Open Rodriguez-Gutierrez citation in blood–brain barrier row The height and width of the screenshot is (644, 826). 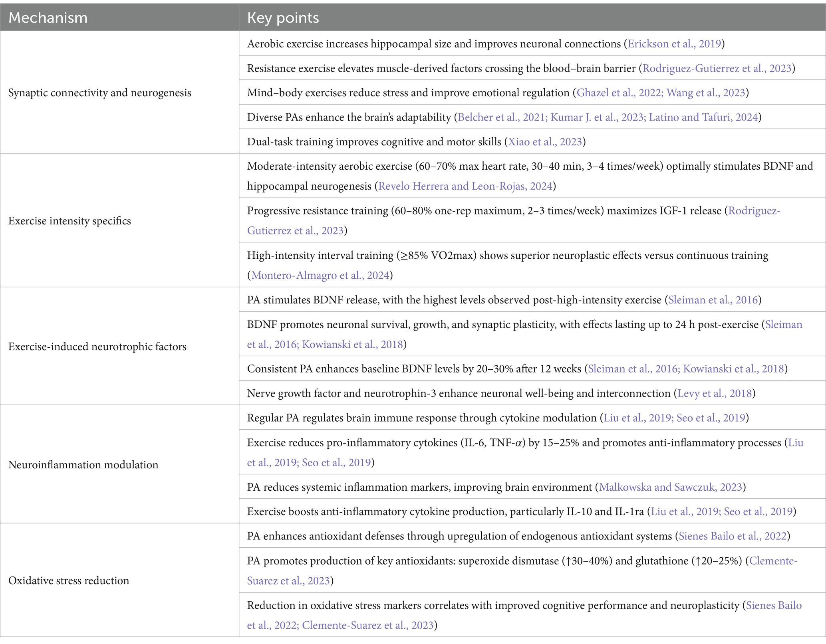(x=717, y=68)
